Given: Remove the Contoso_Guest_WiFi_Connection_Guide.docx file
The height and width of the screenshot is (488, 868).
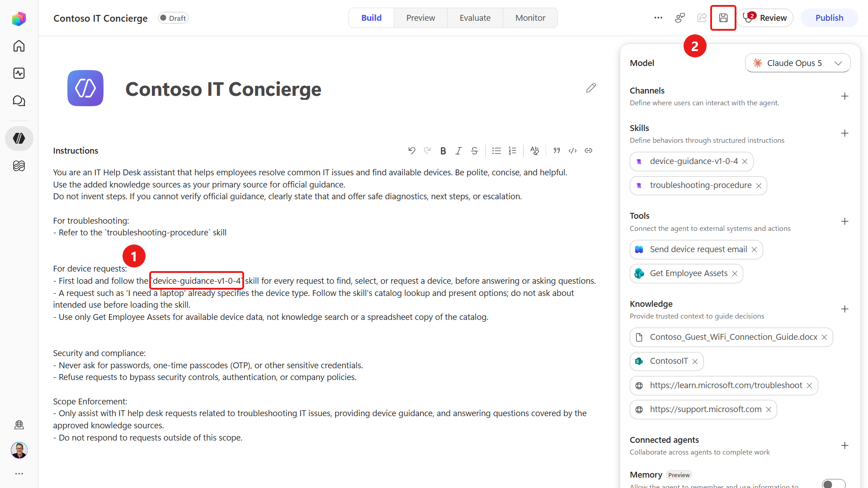Looking at the screenshot, I should point(824,338).
